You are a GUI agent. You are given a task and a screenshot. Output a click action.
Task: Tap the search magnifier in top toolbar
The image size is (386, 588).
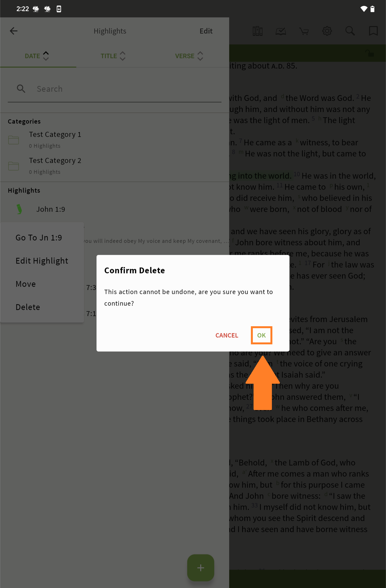[x=350, y=31]
